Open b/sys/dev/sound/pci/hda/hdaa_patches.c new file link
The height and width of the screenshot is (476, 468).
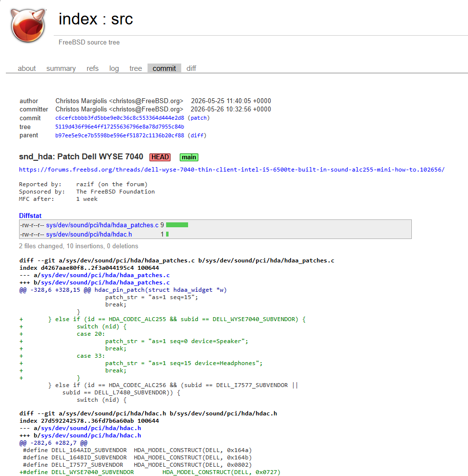click(105, 282)
